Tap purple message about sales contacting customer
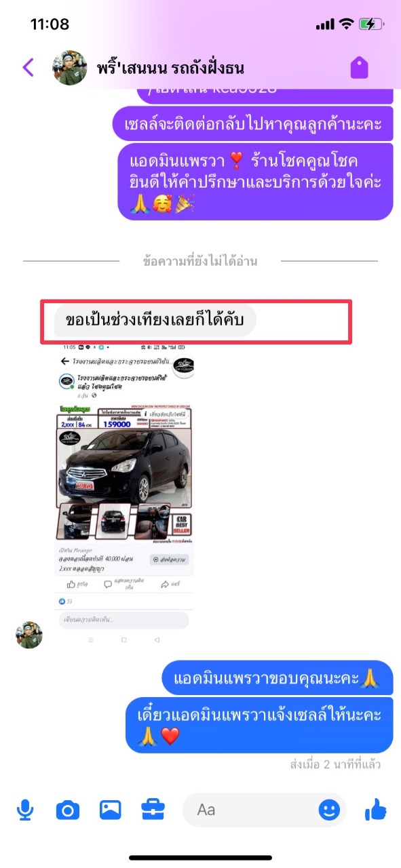 [252, 124]
